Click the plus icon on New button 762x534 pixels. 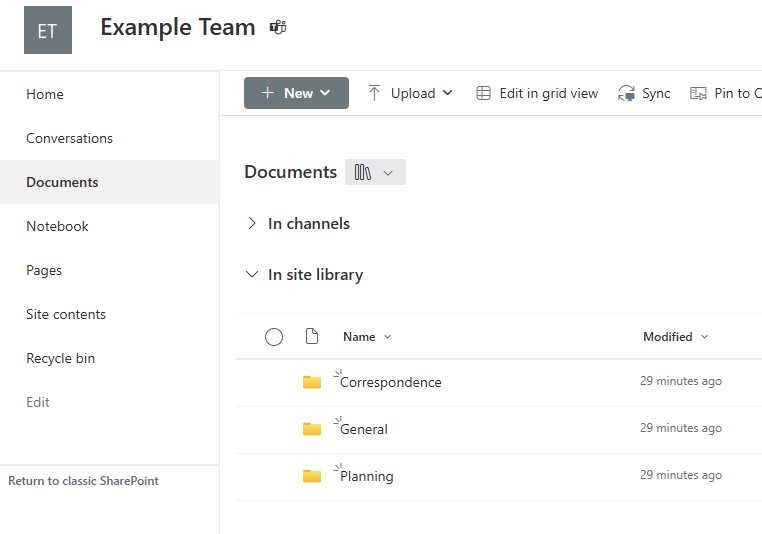(268, 93)
